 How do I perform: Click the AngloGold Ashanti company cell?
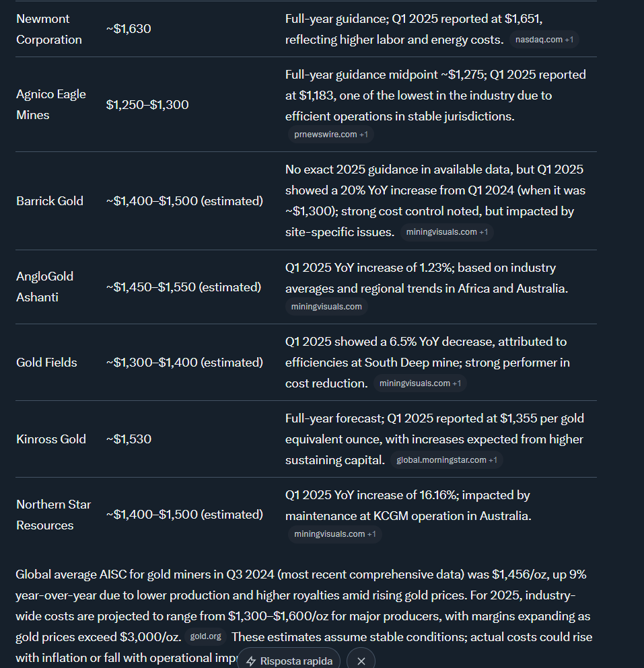click(x=45, y=287)
